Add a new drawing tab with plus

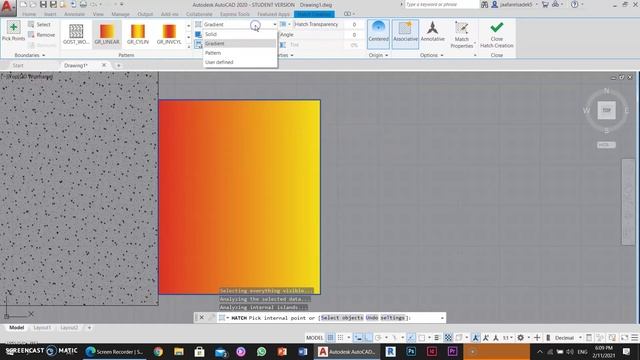coord(118,65)
